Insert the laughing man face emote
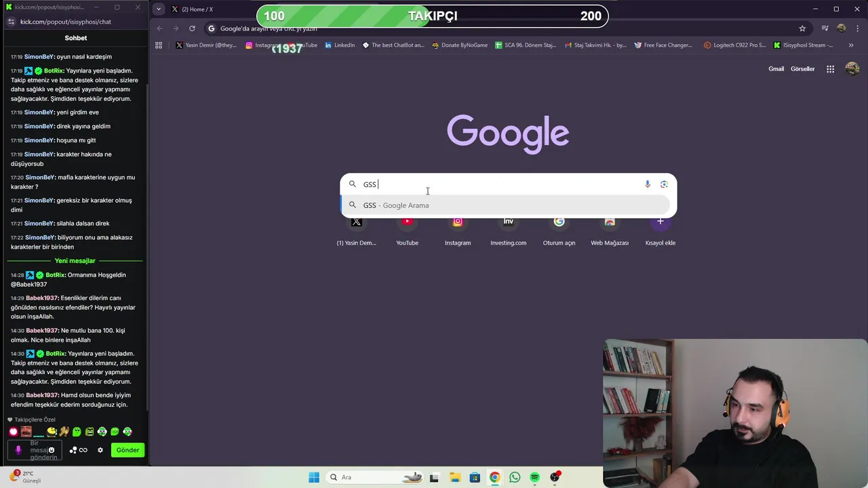The height and width of the screenshot is (488, 868). pyautogui.click(x=26, y=432)
